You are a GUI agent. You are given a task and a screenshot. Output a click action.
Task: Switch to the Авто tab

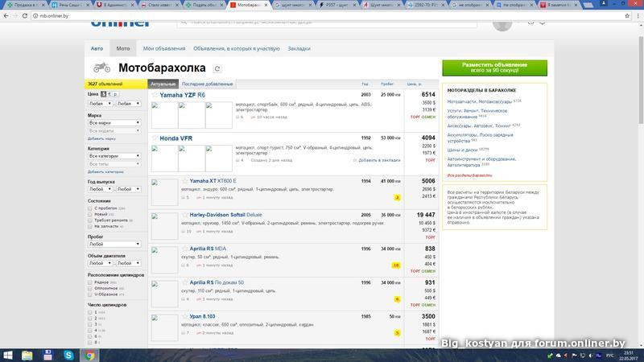(x=97, y=48)
